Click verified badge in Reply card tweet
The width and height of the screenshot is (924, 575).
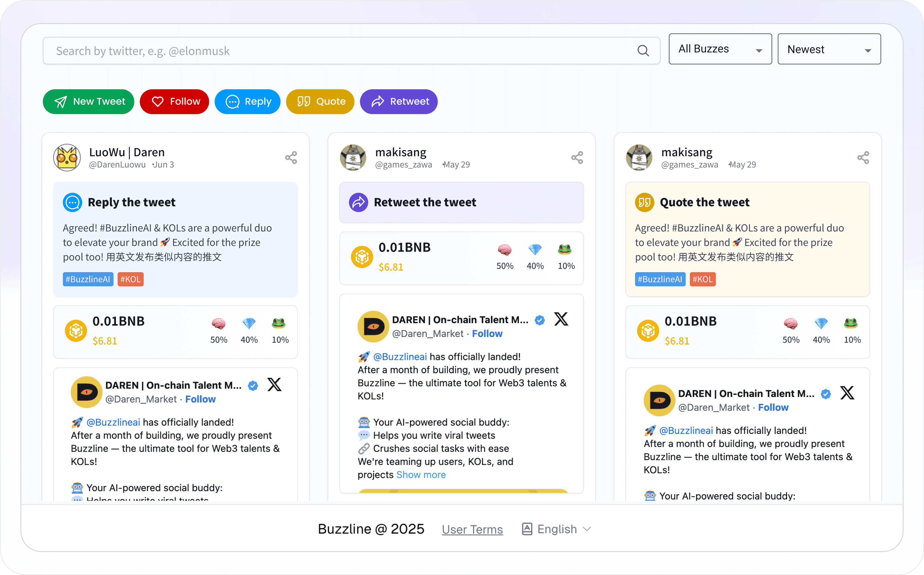[253, 386]
